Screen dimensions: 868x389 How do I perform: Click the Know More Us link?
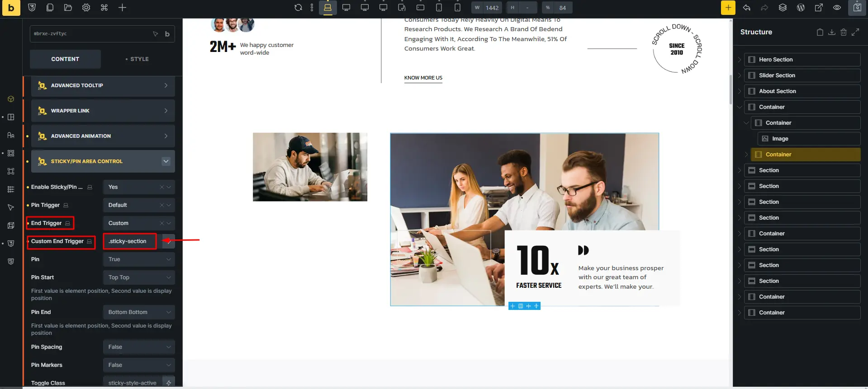[423, 78]
